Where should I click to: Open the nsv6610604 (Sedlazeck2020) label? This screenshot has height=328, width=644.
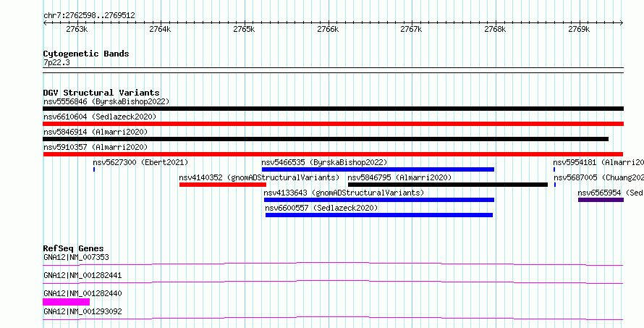pyautogui.click(x=100, y=117)
